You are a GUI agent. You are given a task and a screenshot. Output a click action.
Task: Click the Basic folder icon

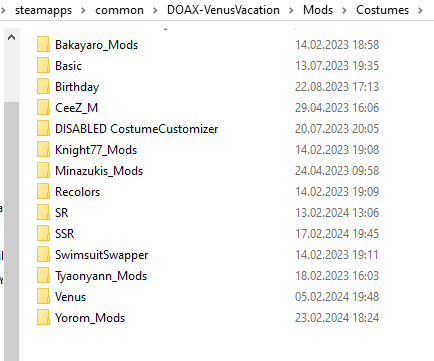(43, 66)
